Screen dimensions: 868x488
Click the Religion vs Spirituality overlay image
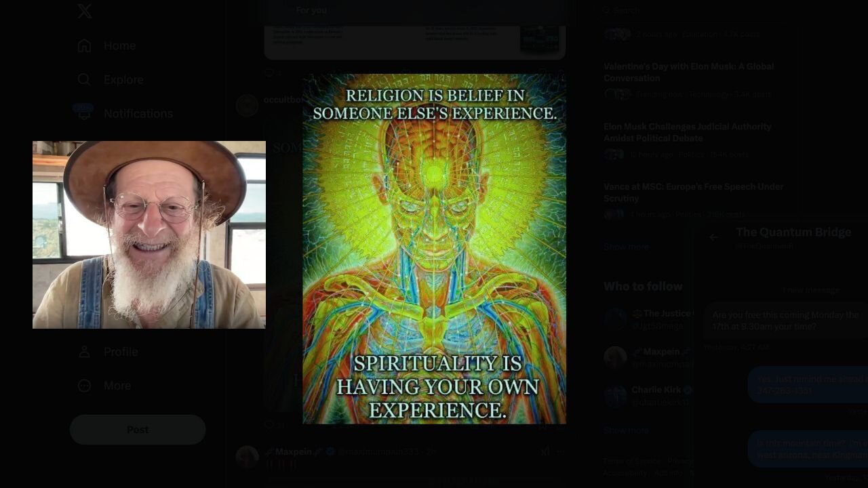click(434, 249)
